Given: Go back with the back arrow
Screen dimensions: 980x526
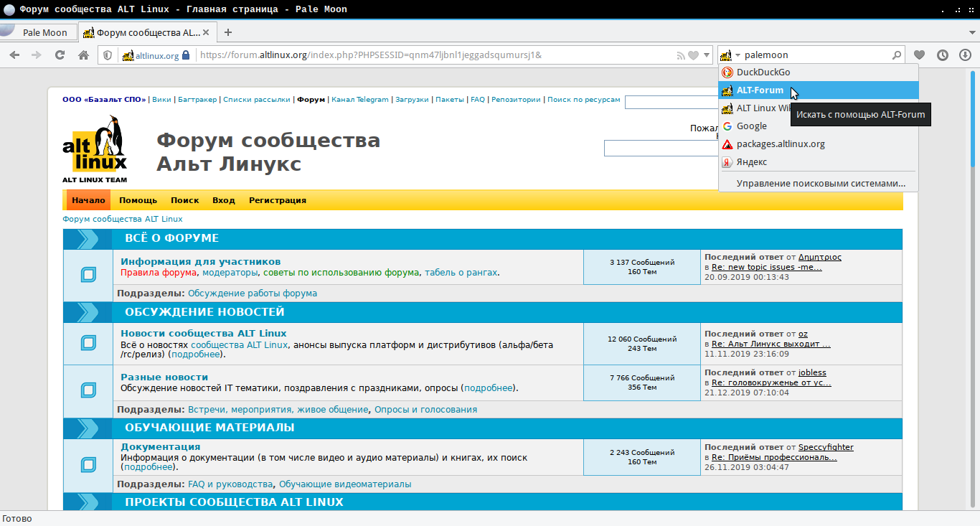Looking at the screenshot, I should pos(15,55).
